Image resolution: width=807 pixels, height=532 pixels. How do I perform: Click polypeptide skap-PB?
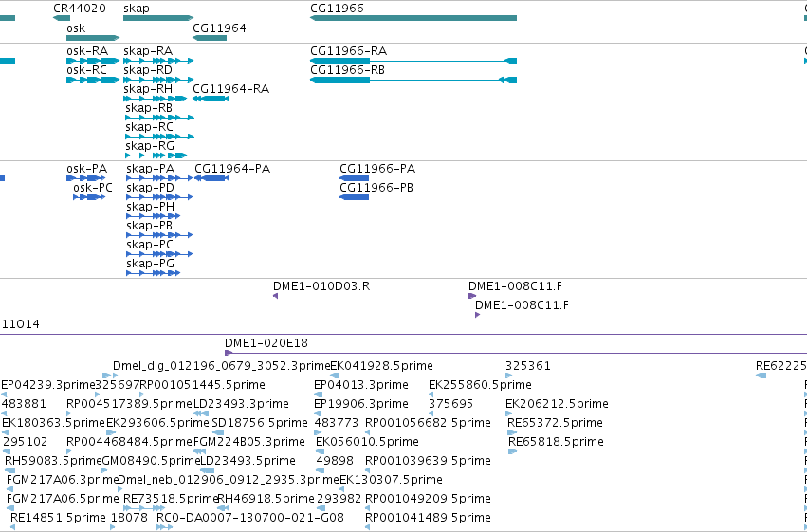click(x=159, y=235)
